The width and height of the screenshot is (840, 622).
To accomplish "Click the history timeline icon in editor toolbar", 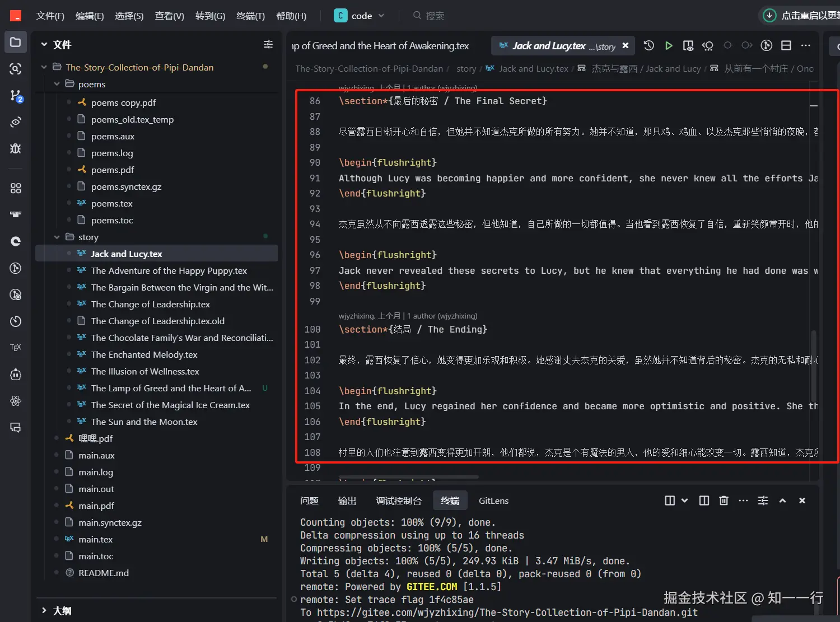I will click(x=649, y=45).
